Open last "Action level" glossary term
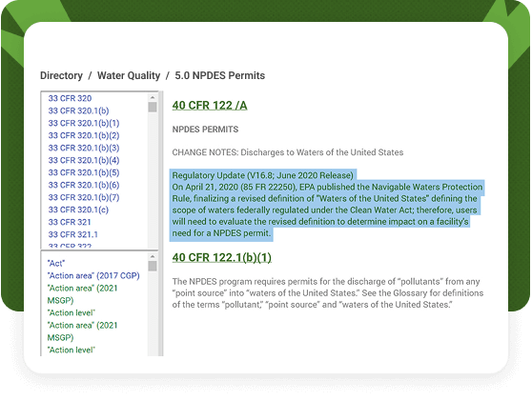The height and width of the screenshot is (401, 532). tap(72, 350)
